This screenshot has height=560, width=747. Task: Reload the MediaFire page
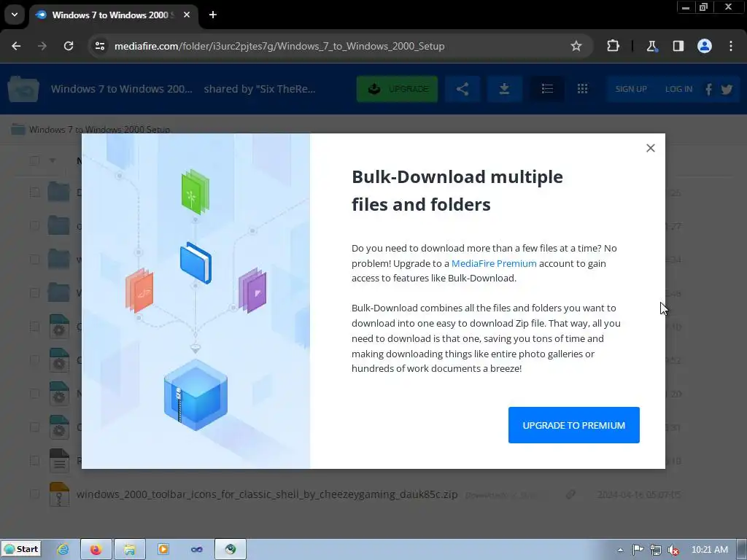[69, 46]
